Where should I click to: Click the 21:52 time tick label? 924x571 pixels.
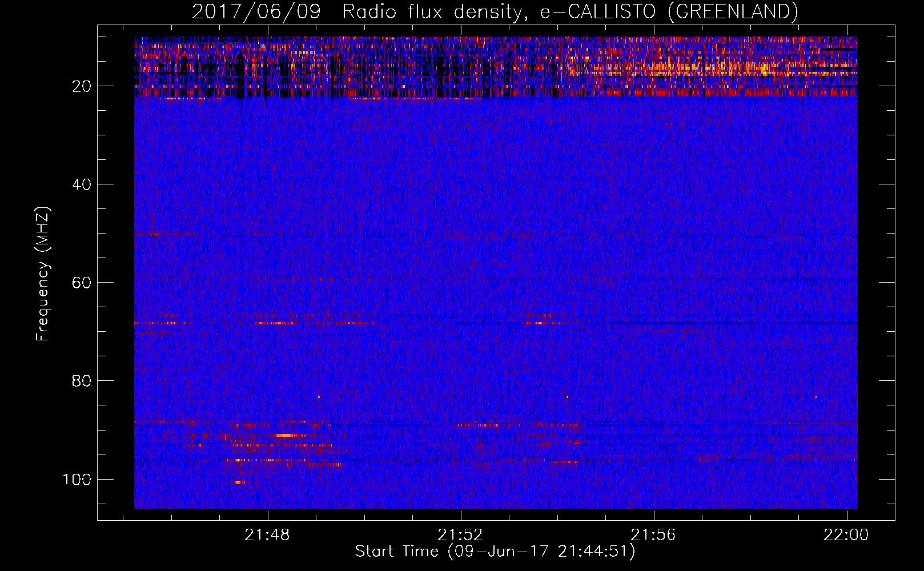point(460,534)
